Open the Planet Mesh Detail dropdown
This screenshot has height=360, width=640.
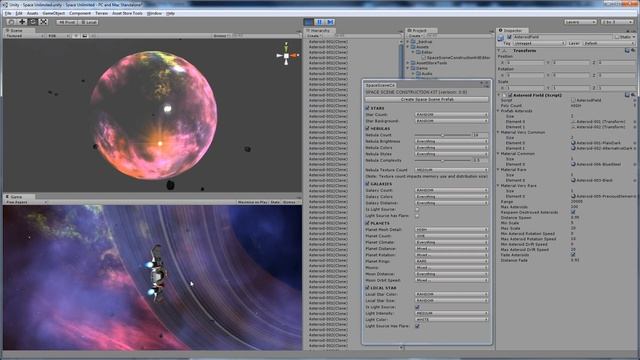point(451,230)
